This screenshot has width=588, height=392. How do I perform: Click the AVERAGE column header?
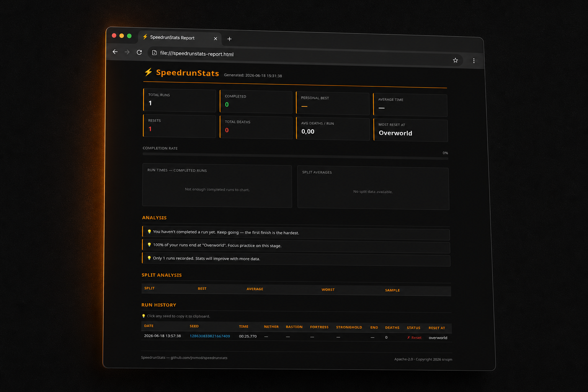(255, 289)
